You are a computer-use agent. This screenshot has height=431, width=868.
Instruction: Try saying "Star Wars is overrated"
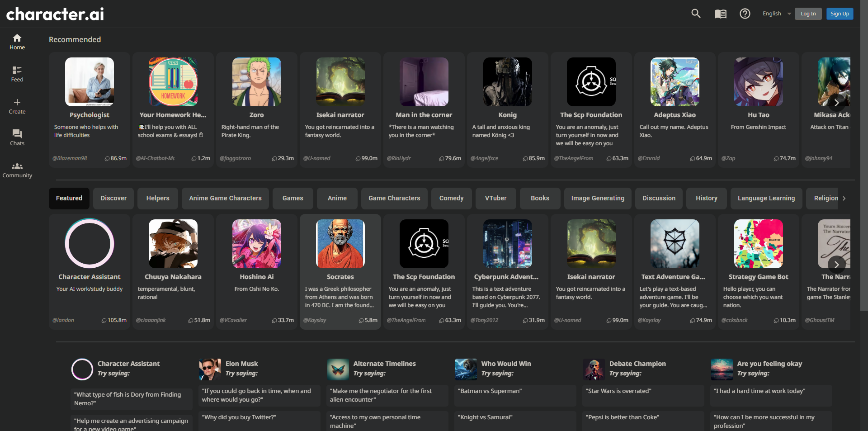click(x=643, y=395)
